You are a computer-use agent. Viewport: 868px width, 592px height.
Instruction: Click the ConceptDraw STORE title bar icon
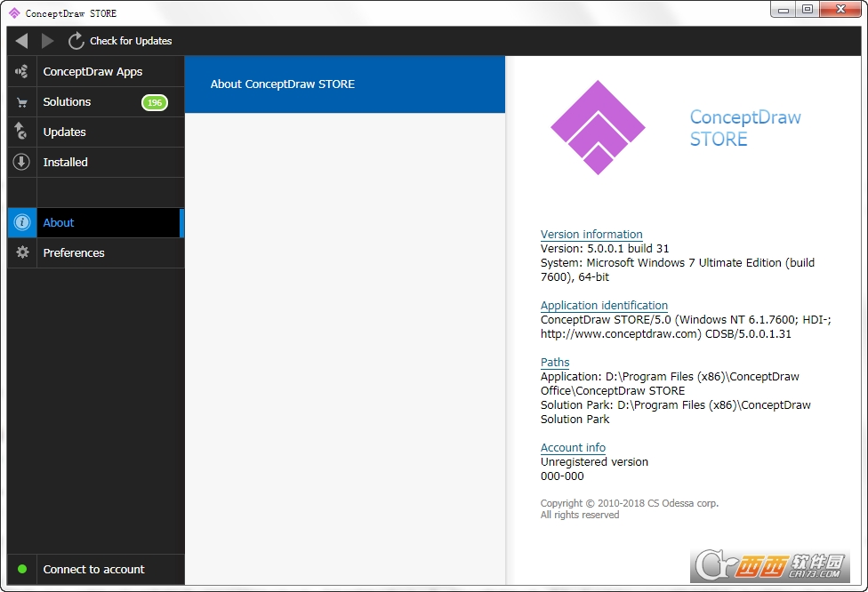click(14, 12)
